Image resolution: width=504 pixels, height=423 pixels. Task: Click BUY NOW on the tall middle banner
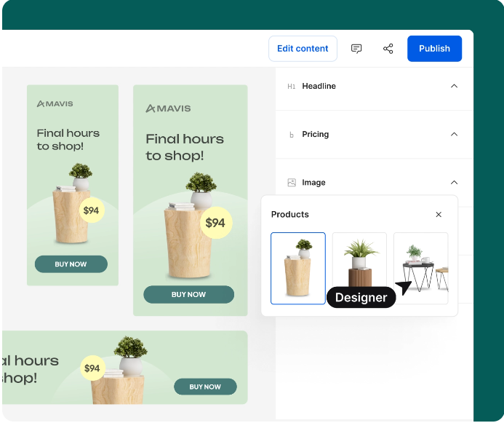pyautogui.click(x=188, y=294)
